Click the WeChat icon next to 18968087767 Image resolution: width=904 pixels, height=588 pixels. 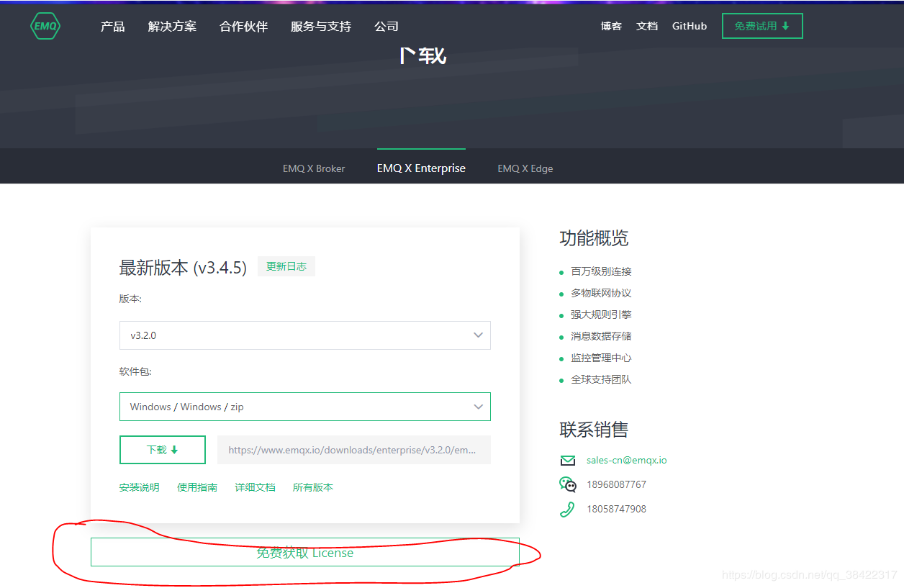tap(568, 484)
